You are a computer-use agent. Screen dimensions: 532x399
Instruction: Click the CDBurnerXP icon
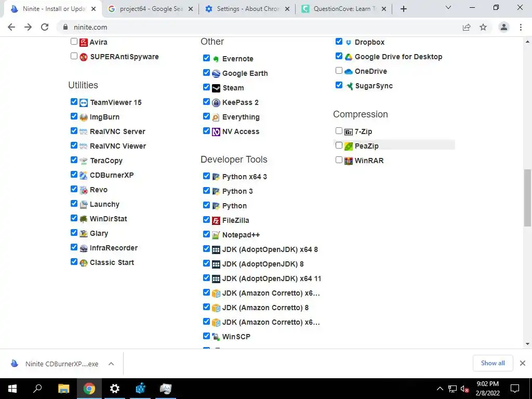point(84,176)
